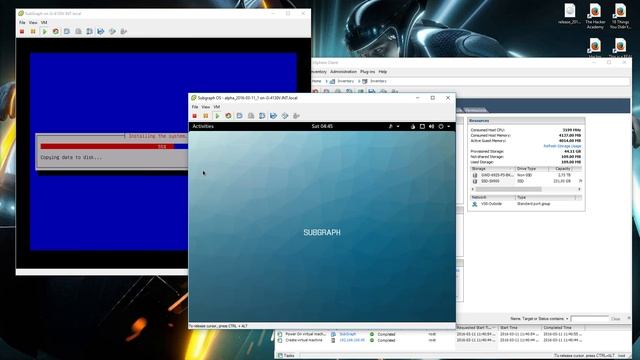Click CD/DVD connect icon in background installer console

click(101, 31)
